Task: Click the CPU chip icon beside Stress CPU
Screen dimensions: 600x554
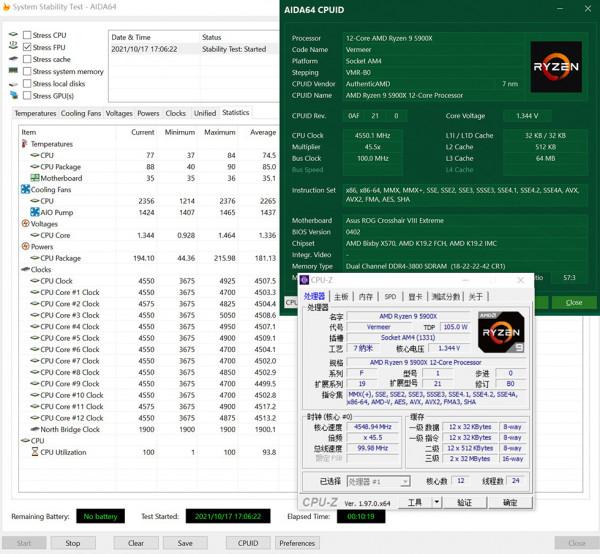Action: click(13, 34)
